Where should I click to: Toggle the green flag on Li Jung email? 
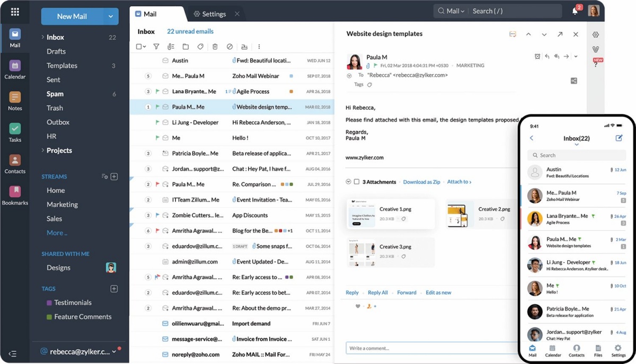[157, 122]
